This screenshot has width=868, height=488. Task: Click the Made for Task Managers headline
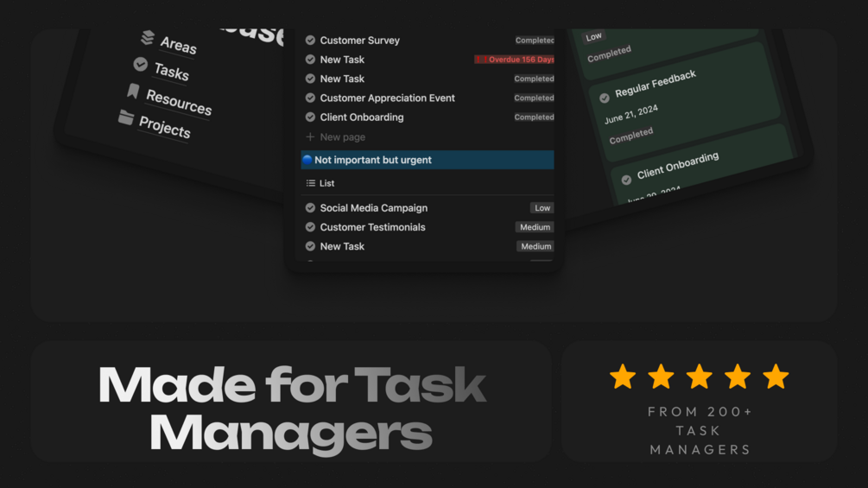[292, 410]
